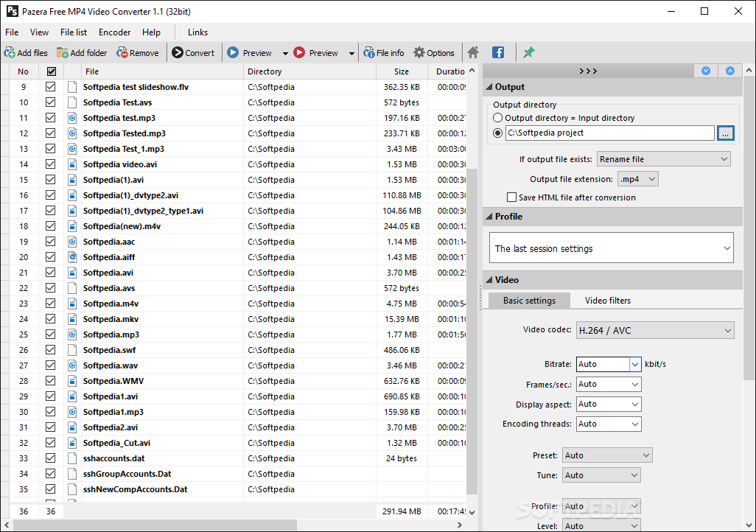Click the browse '...' output directory button

coord(726,133)
